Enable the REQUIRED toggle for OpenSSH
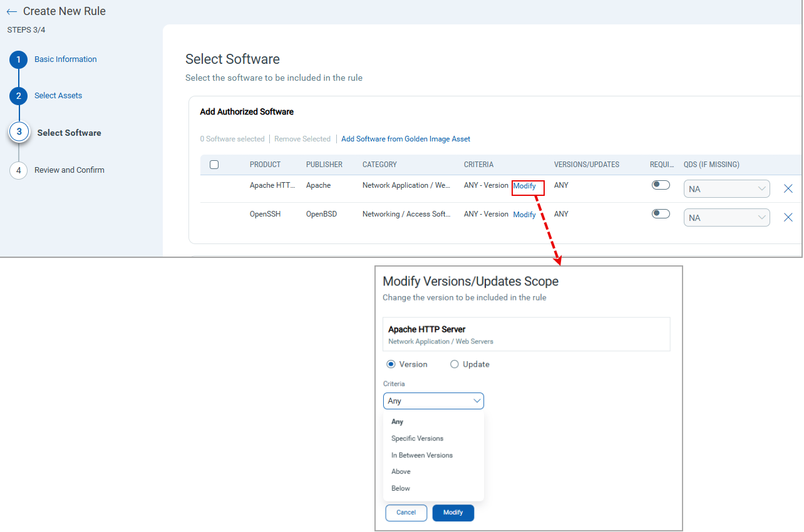 coord(661,213)
